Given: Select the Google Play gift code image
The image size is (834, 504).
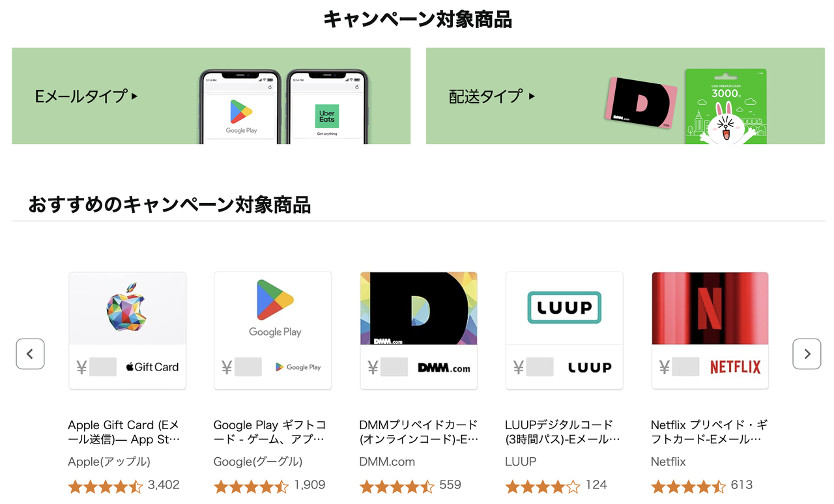Looking at the screenshot, I should point(273,331).
